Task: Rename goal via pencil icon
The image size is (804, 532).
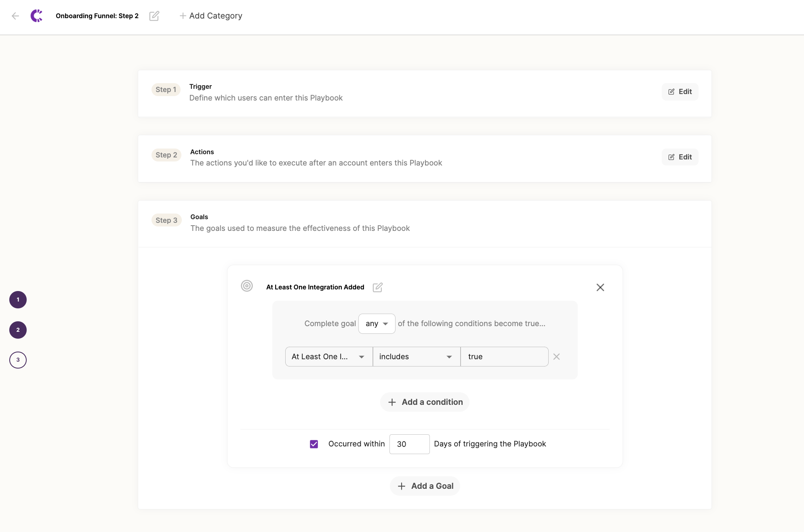Action: tap(377, 287)
